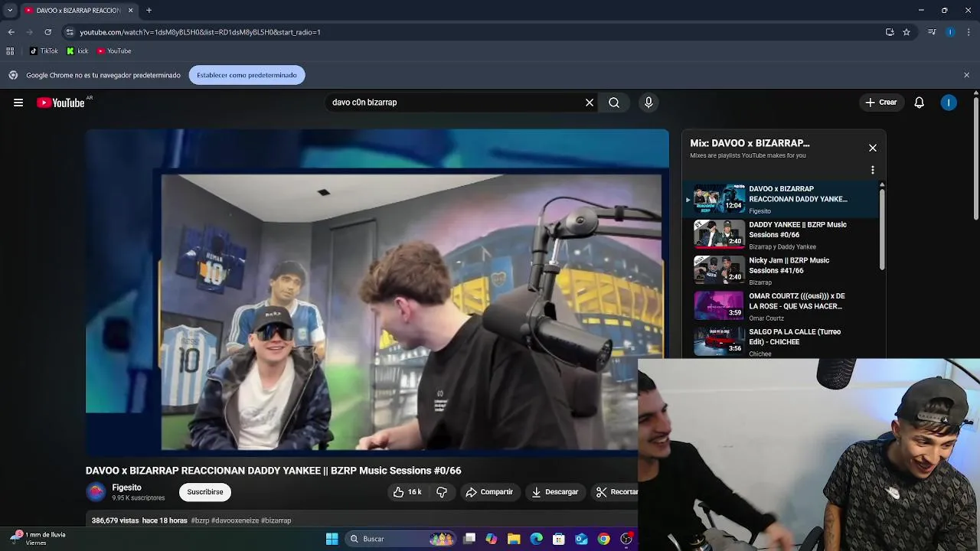
Task: Run search with the magnifier button
Action: pos(614,103)
